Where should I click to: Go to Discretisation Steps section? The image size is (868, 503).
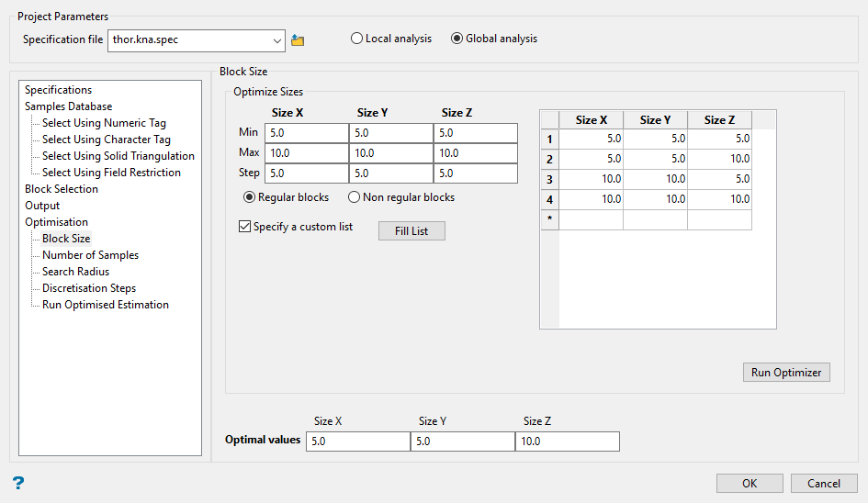pos(88,288)
